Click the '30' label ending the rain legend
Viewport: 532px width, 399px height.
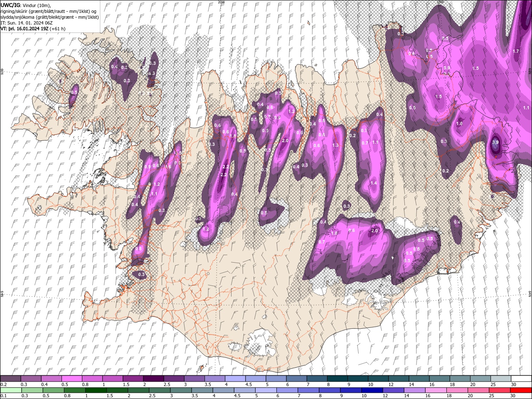coord(512,396)
